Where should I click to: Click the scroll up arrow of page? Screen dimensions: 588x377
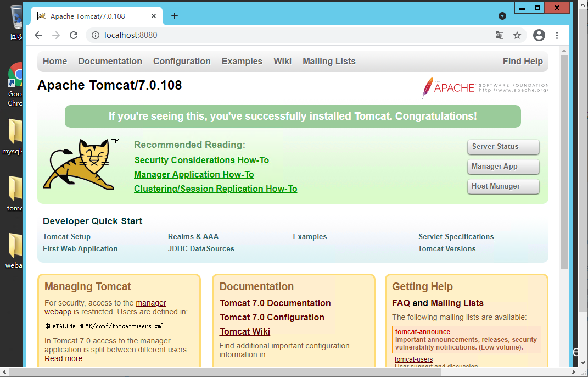tap(564, 51)
